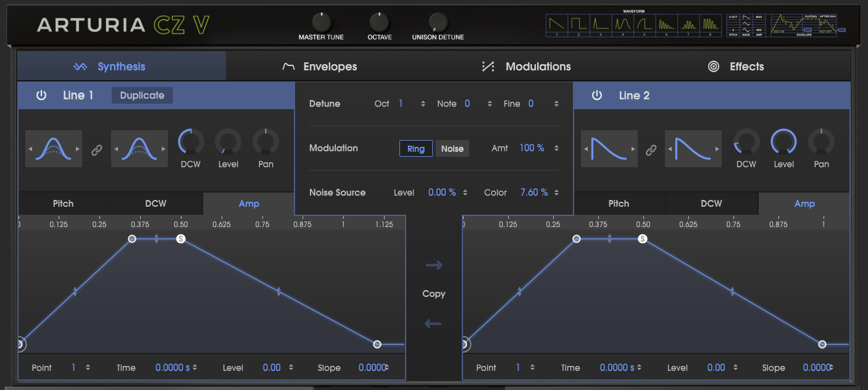
Task: Adjust the Noise Source Level stepper
Action: (x=465, y=193)
